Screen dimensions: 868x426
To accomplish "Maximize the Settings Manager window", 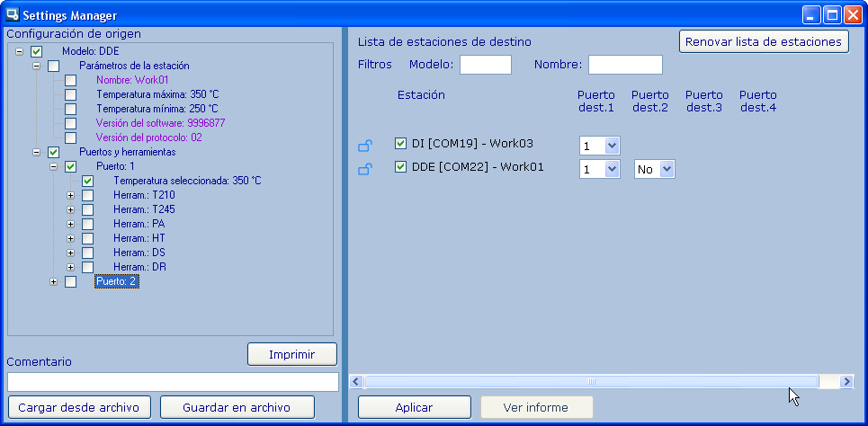I will pyautogui.click(x=832, y=15).
